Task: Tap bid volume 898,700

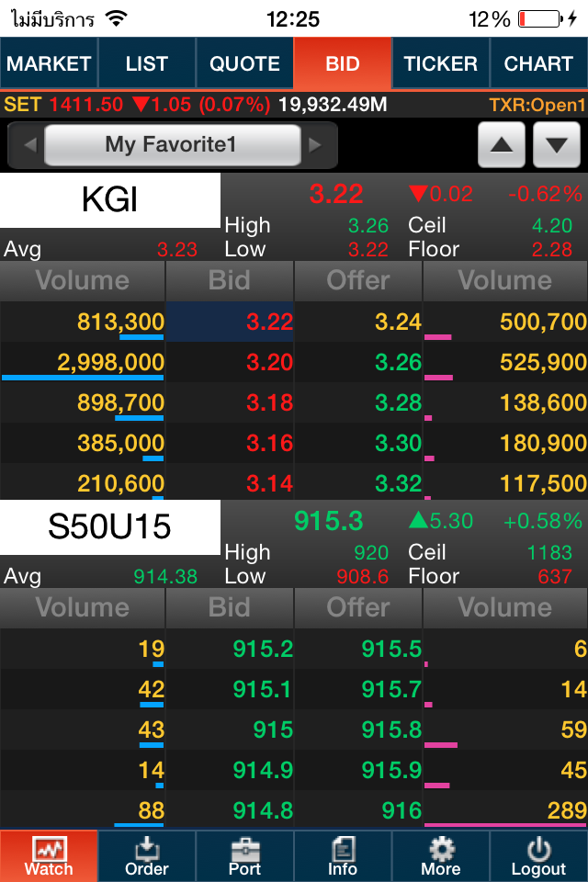Action: pos(121,402)
